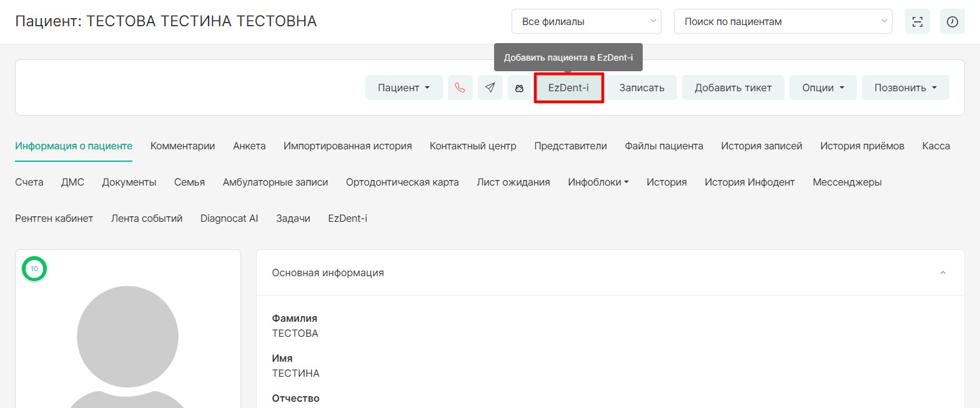Expand the Позвонить dropdown button
The height and width of the screenshot is (408, 980).
(906, 87)
